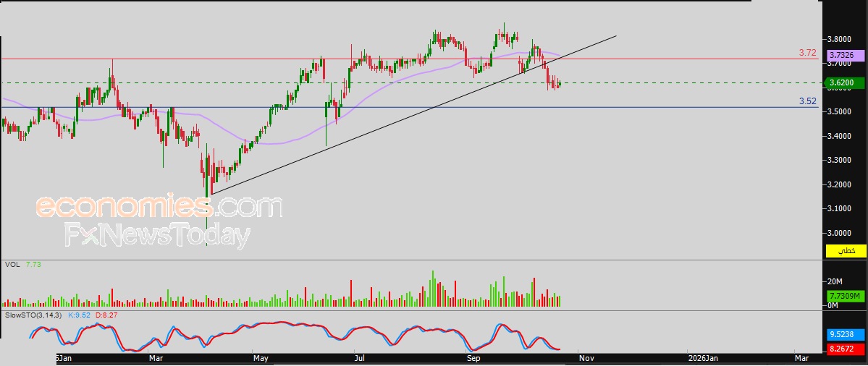
Task: Click the green 3.6200 current price tag
Action: point(845,83)
